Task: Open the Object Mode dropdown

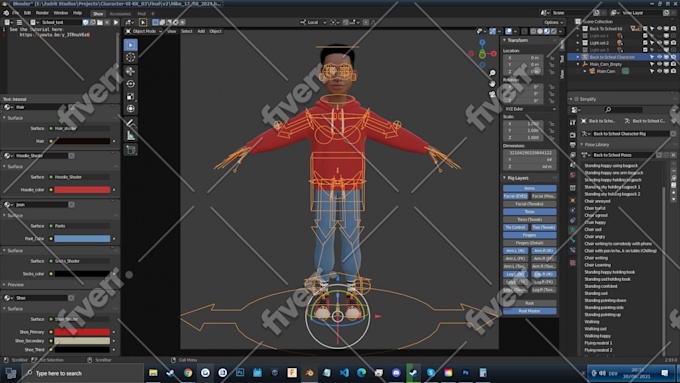Action: 144,31
